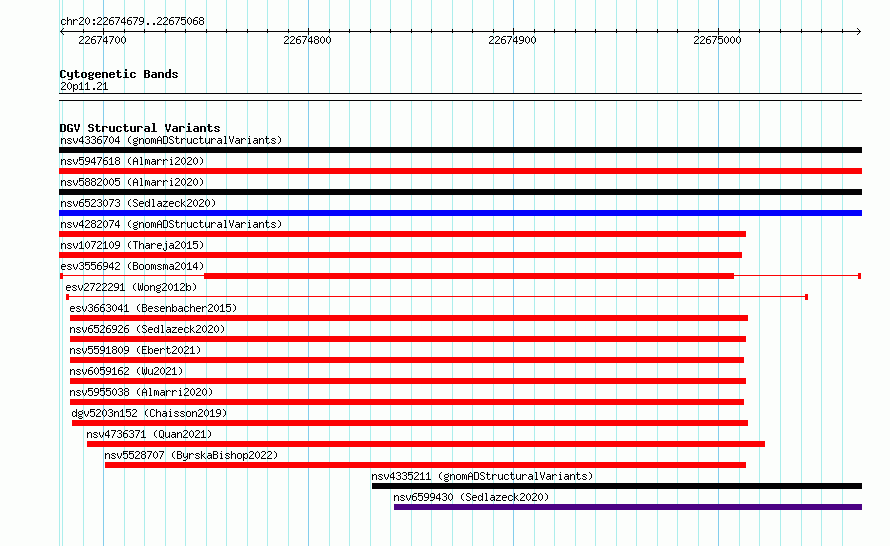Select the 20p11.21 band label

[84, 86]
